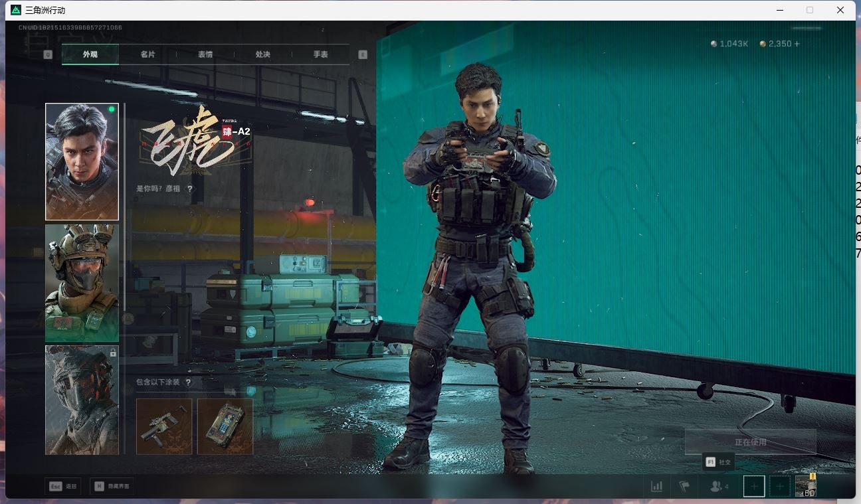
Task: Switch to the 表情 tab
Action: (x=205, y=54)
